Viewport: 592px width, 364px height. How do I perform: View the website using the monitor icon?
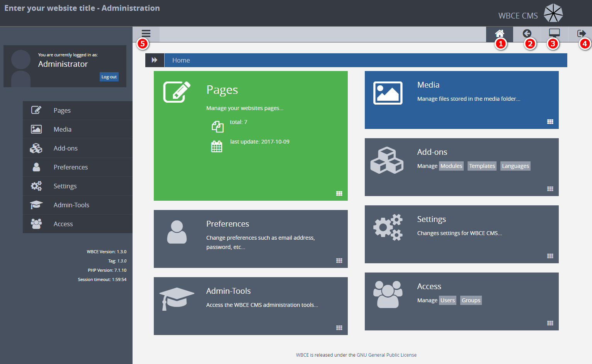click(x=554, y=34)
